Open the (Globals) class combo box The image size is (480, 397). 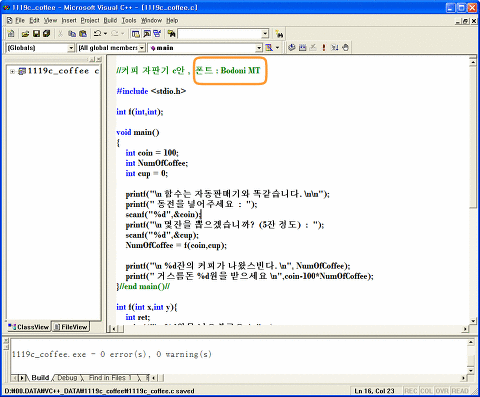pyautogui.click(x=40, y=48)
